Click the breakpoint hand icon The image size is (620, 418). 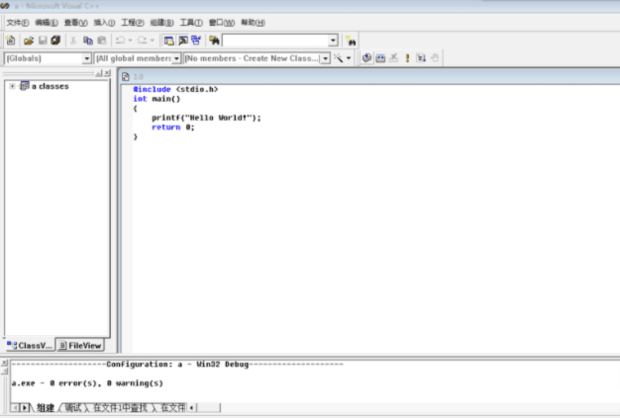click(434, 59)
